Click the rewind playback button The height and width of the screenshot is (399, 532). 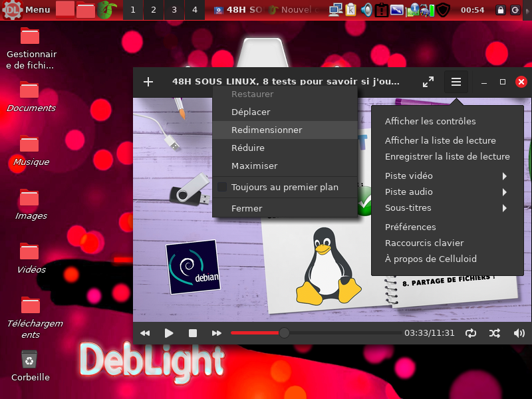tap(145, 333)
